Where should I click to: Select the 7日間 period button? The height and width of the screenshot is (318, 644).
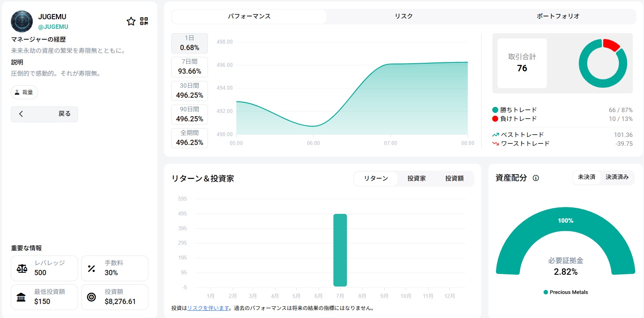coord(190,67)
